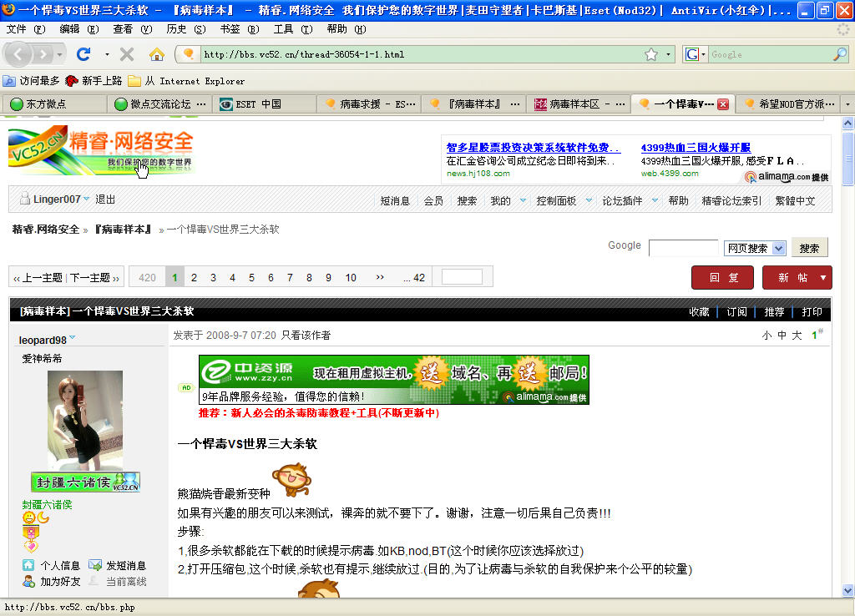Open the 工具 menu
855x616 pixels.
pyautogui.click(x=292, y=29)
